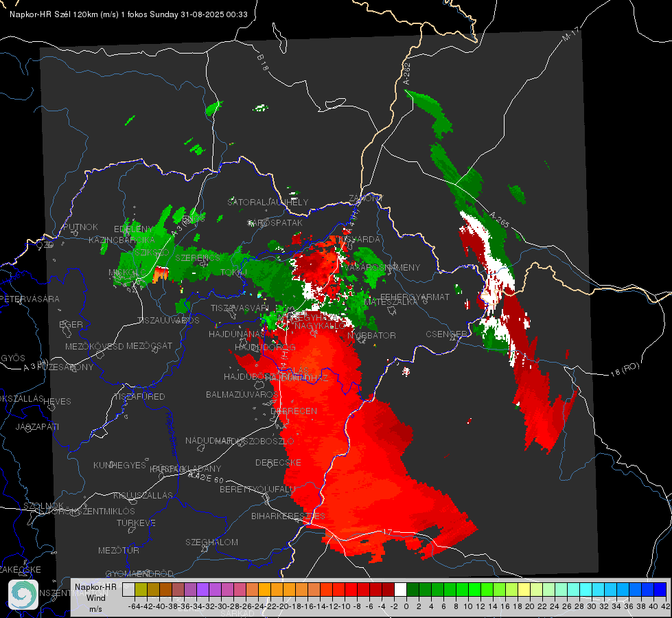672x618 pixels.
Task: Click the TISZAFÜRED label
Action: coord(139,397)
